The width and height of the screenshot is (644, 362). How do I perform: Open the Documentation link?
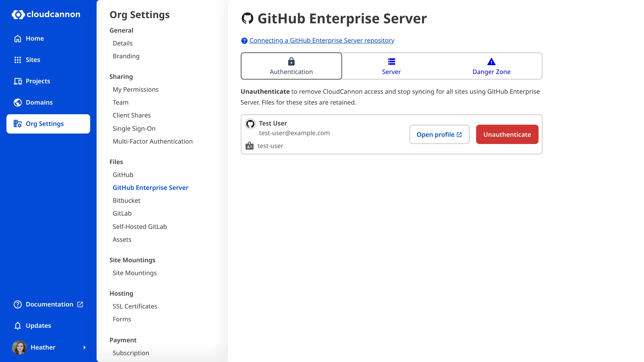[48, 304]
